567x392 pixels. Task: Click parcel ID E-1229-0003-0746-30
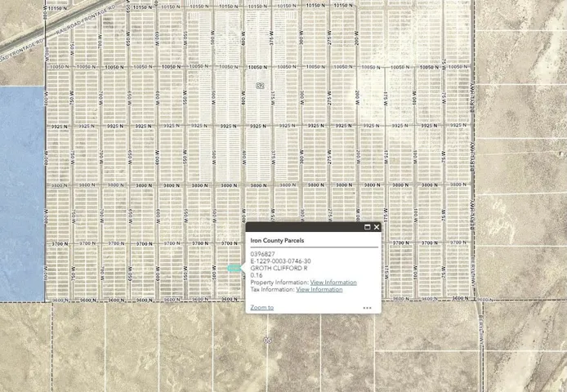point(280,261)
